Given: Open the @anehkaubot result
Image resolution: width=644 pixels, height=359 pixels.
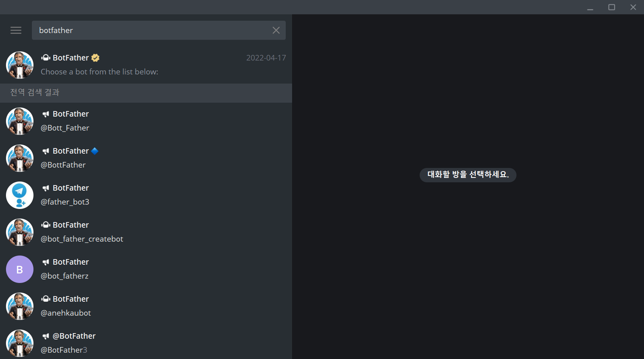Looking at the screenshot, I should [146, 306].
